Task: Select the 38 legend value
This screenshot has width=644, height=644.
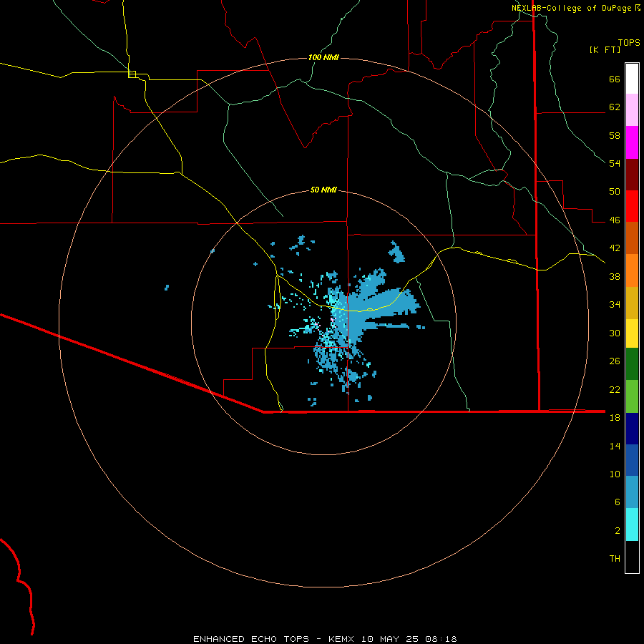Action: coord(615,276)
